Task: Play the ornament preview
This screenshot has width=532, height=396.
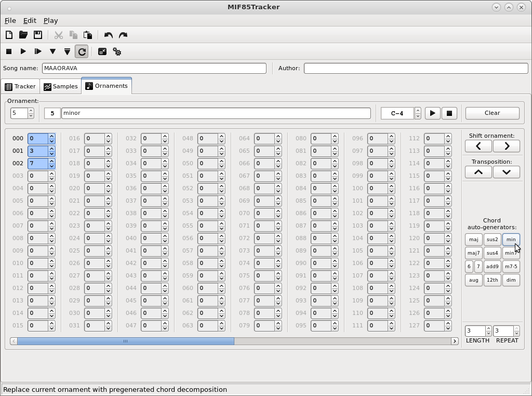Action: pos(432,113)
